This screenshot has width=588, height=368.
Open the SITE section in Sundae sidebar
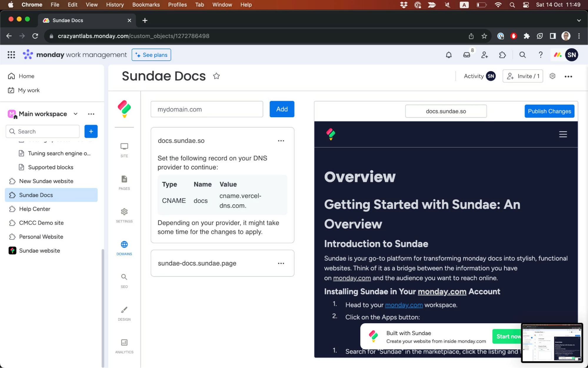click(x=124, y=150)
